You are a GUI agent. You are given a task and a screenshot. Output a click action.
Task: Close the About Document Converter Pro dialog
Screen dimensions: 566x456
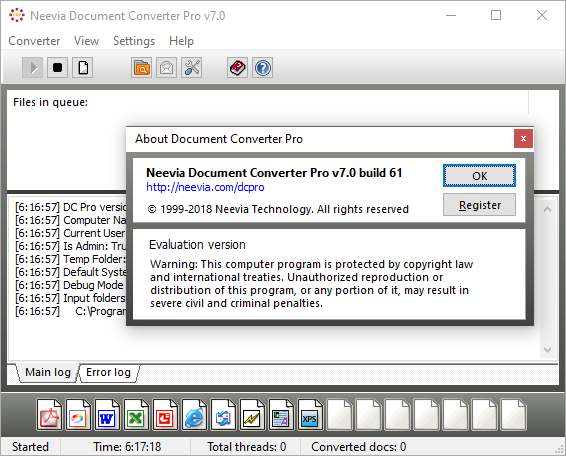[523, 139]
